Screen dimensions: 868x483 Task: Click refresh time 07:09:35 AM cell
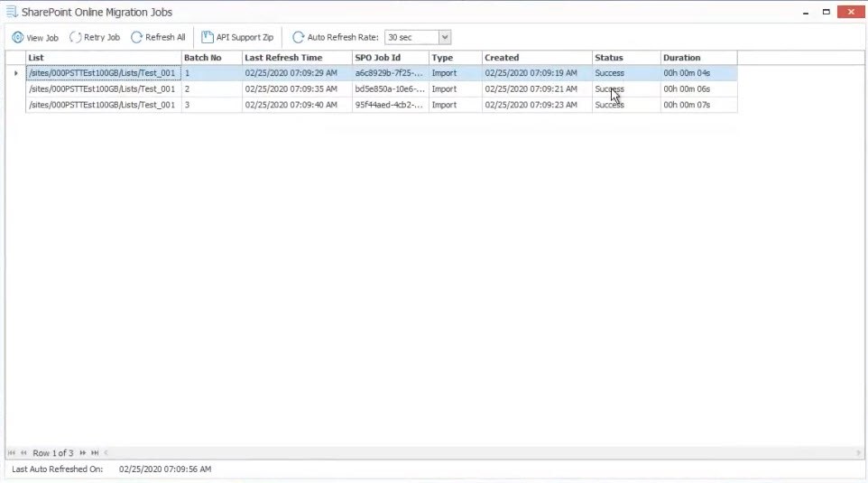tap(297, 89)
